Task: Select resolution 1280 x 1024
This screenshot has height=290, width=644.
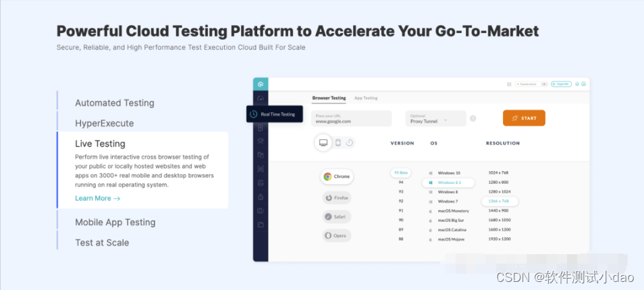Action: coord(500,192)
